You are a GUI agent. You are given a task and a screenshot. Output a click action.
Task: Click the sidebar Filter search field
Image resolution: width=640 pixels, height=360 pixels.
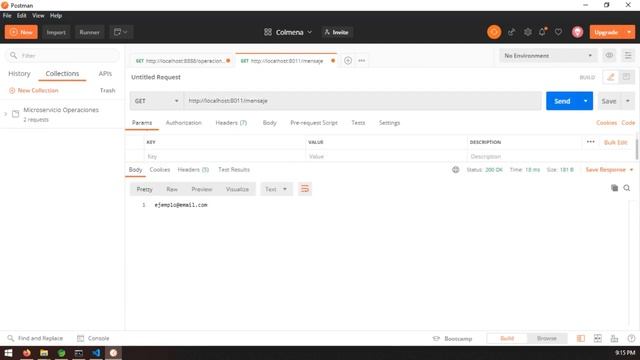(x=62, y=56)
